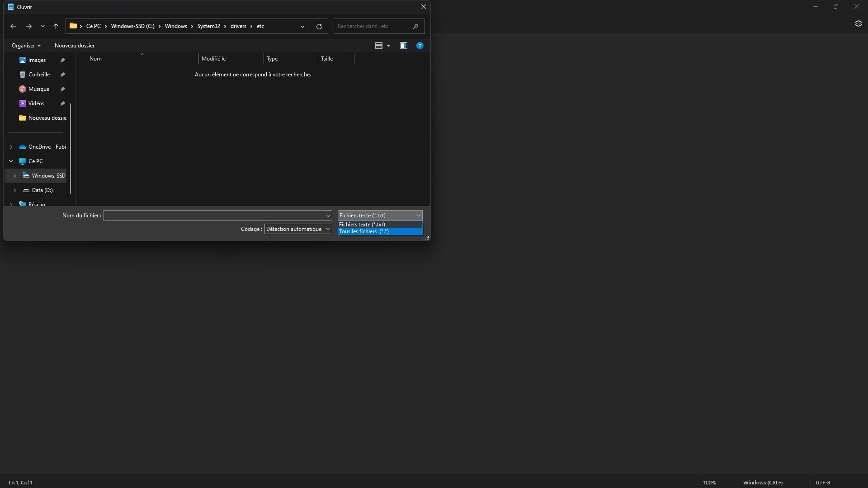Click the etc breadcrumb segment

260,26
